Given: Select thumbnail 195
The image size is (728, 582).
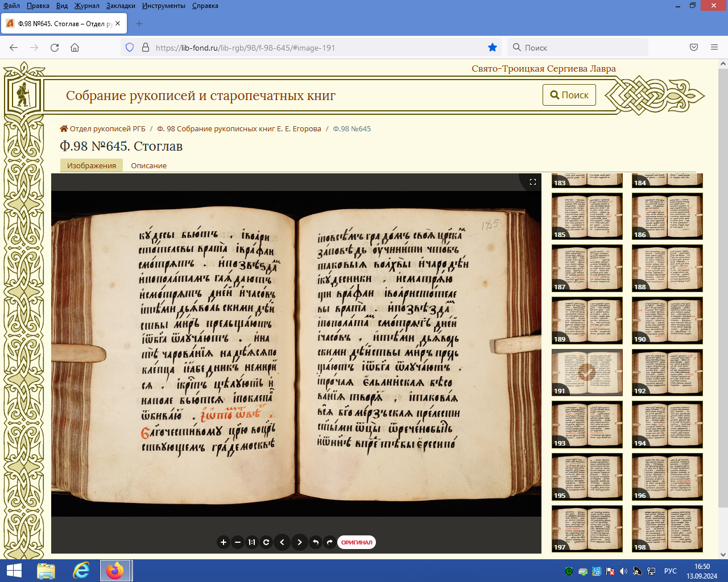Looking at the screenshot, I should [587, 477].
